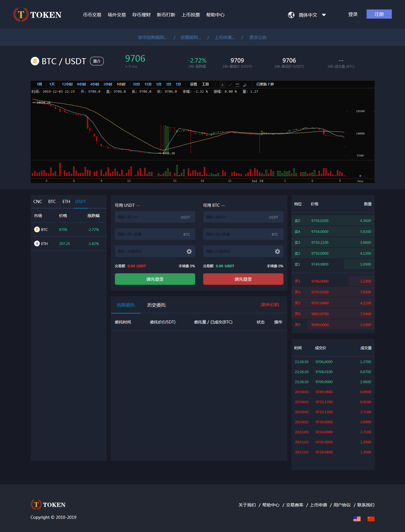The width and height of the screenshot is (405, 532).
Task: Set chart timeframe to 1天
Action: click(52, 84)
